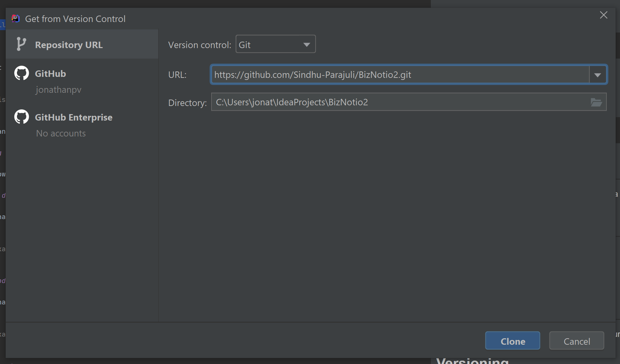Open the Version control dropdown
Viewport: 620px width, 364px height.
[276, 44]
